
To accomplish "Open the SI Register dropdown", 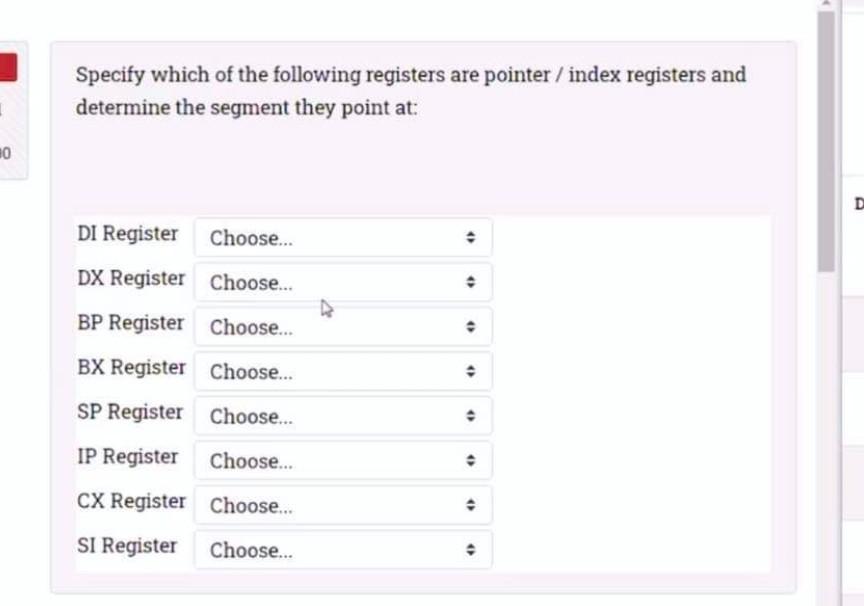I will click(x=343, y=550).
